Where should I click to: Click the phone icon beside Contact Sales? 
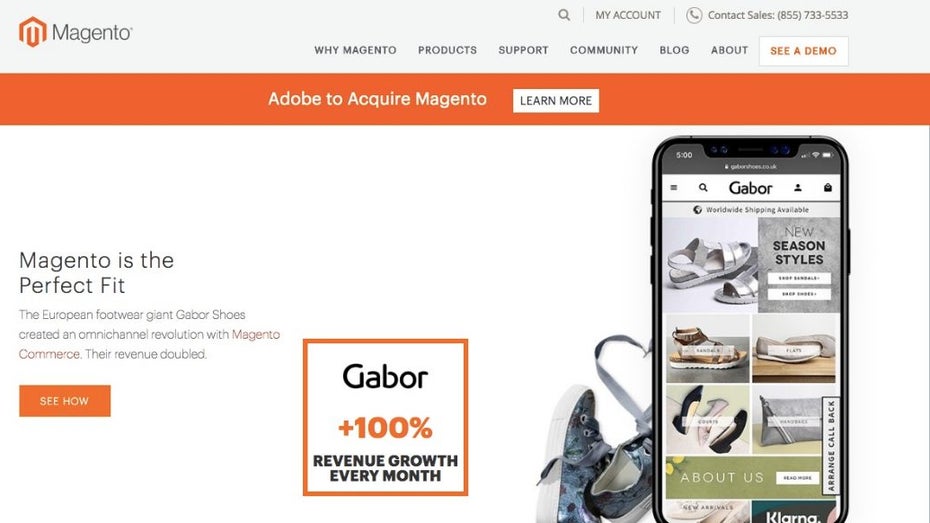tap(694, 15)
